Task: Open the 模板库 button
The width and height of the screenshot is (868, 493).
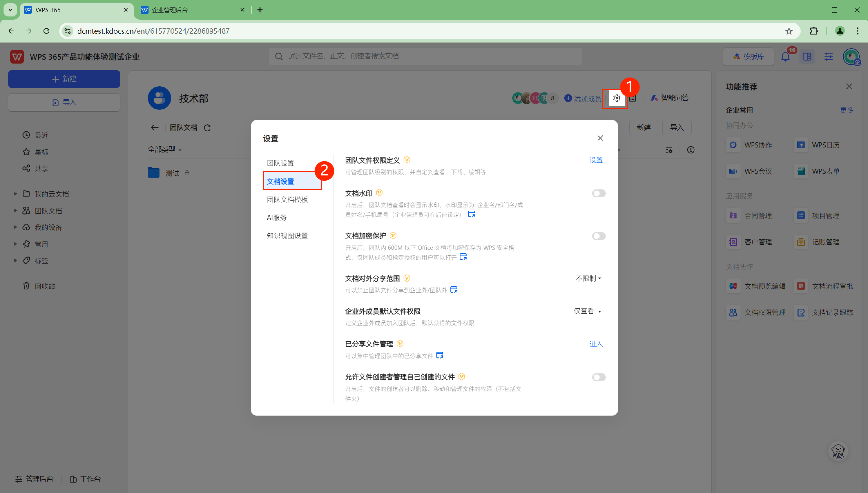Action: [x=748, y=56]
